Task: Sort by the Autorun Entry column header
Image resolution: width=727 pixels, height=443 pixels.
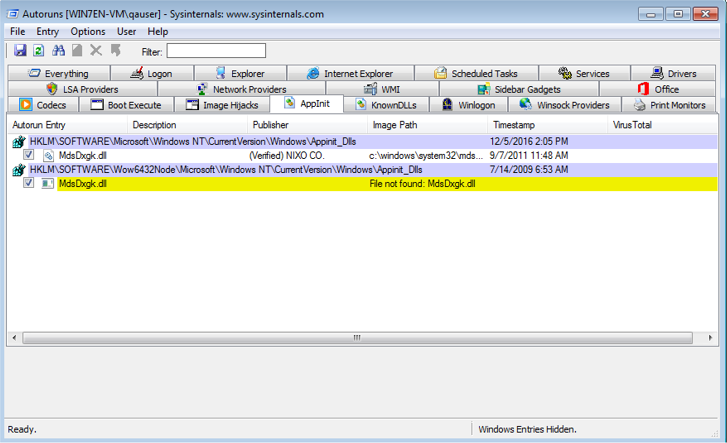Action: [67, 125]
